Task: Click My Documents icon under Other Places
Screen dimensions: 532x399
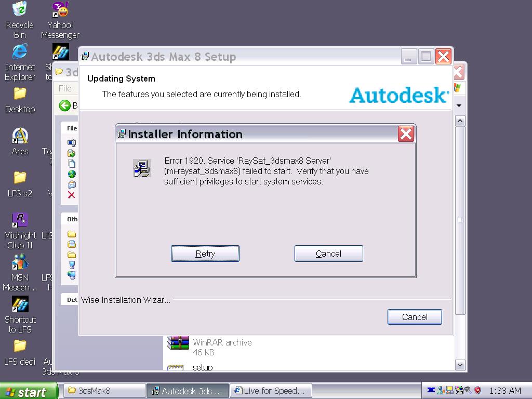Action: tap(71, 244)
